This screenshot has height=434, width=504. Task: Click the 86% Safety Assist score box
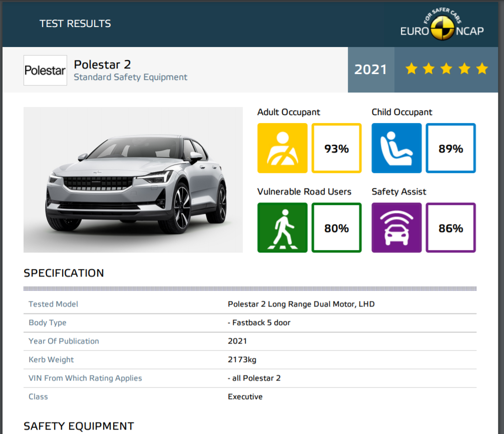450,227
